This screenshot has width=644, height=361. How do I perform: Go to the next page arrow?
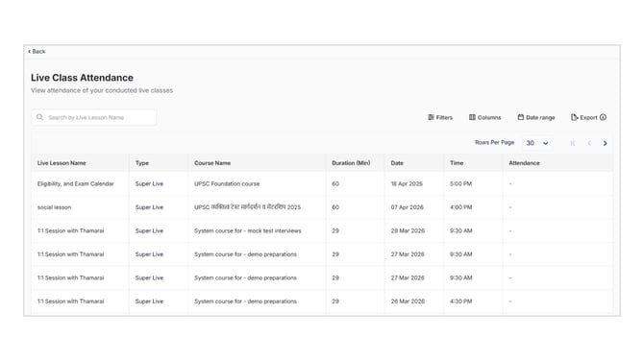pyautogui.click(x=605, y=143)
